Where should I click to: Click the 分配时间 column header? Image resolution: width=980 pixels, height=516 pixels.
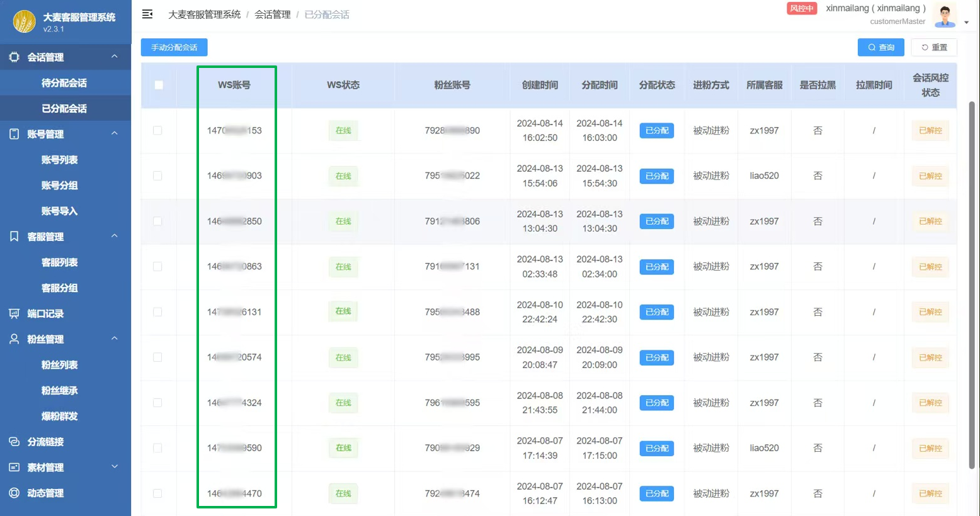(600, 85)
